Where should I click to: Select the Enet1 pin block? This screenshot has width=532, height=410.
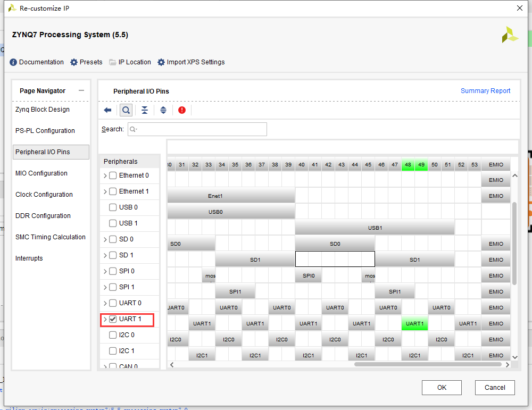231,196
